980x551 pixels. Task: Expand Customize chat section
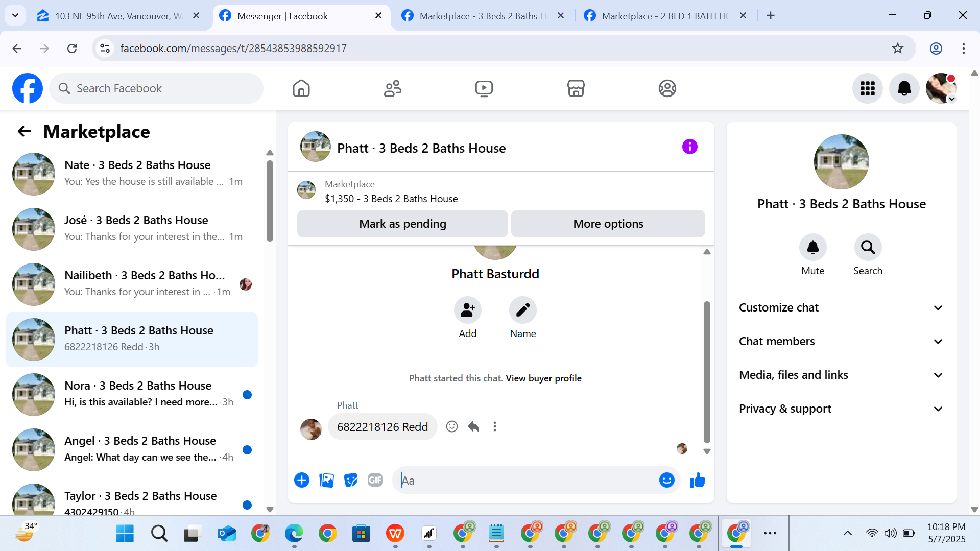tap(841, 307)
